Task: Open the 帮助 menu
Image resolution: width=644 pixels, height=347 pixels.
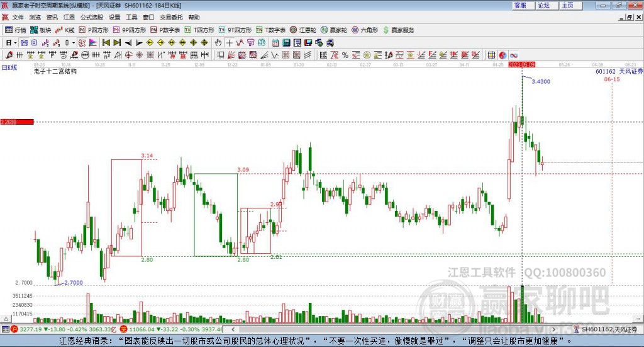Action: 194,17
